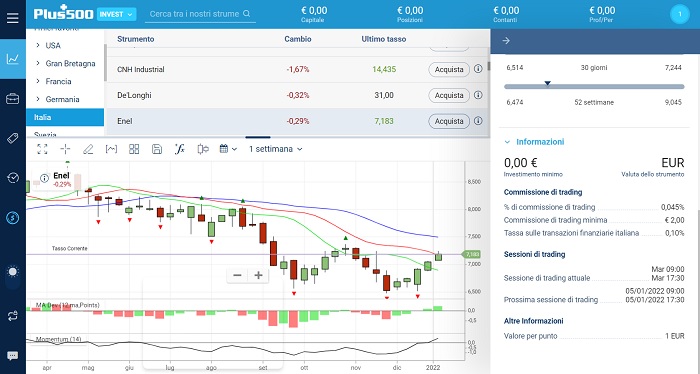Sort by Strumento column header
The width and height of the screenshot is (700, 374).
pos(135,39)
